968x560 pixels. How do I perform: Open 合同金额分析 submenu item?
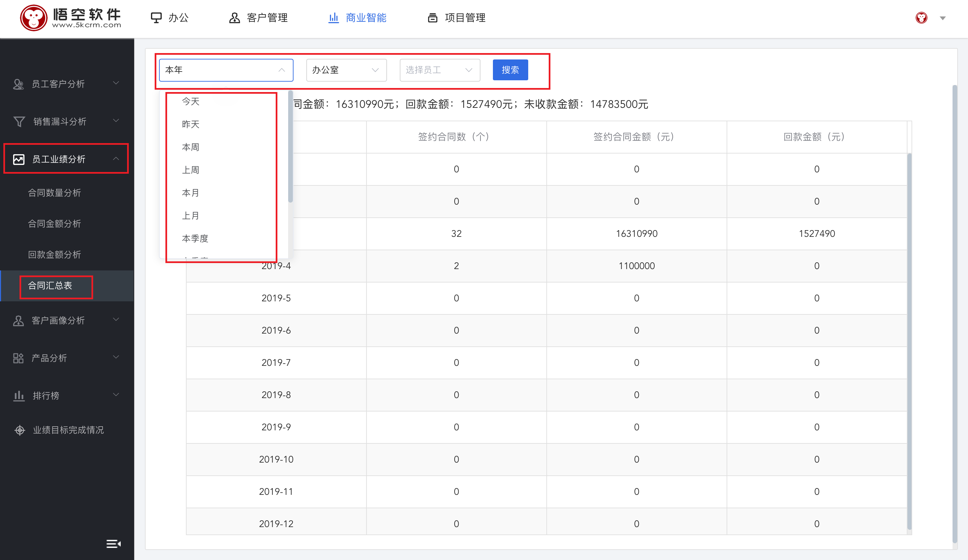(x=67, y=224)
